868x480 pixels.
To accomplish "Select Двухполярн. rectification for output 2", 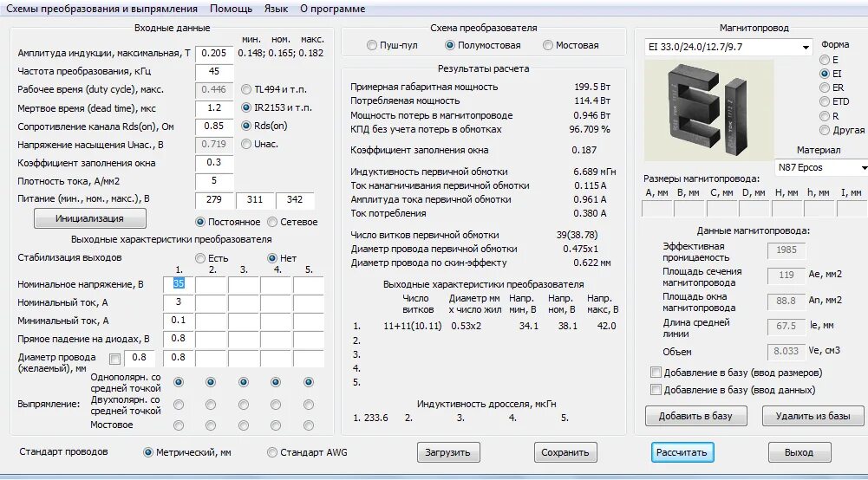I will (211, 405).
